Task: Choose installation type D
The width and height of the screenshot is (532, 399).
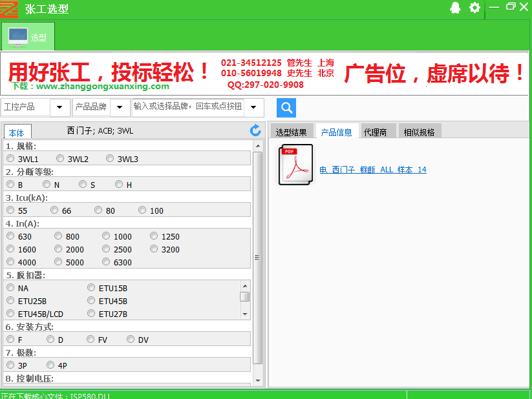Action: pos(50,339)
